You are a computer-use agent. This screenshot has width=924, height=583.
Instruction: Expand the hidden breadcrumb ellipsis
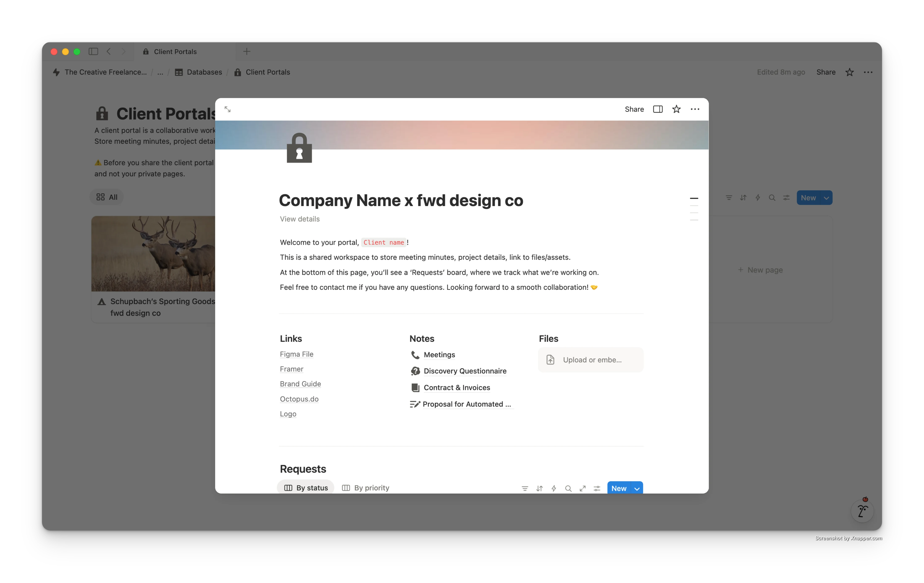point(160,72)
